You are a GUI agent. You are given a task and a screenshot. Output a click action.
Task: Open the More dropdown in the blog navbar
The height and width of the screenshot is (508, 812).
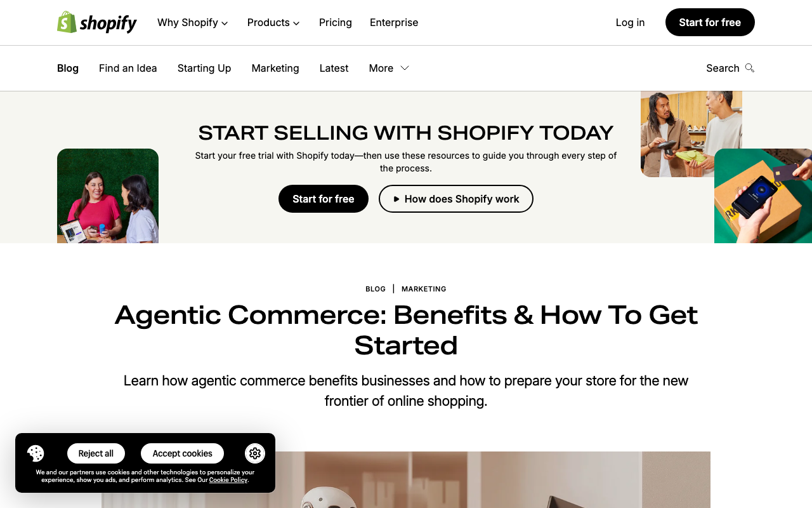(388, 68)
